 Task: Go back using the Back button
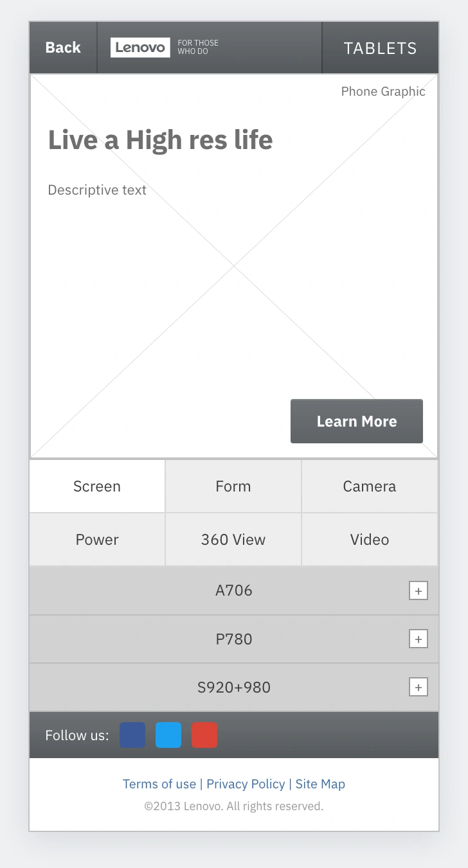(x=63, y=48)
